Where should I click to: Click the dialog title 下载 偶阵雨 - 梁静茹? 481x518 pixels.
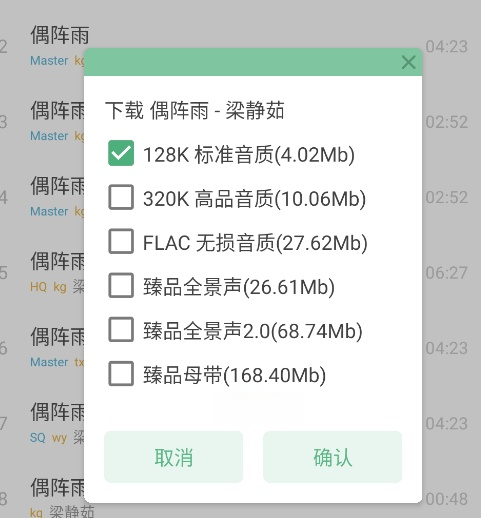[195, 110]
